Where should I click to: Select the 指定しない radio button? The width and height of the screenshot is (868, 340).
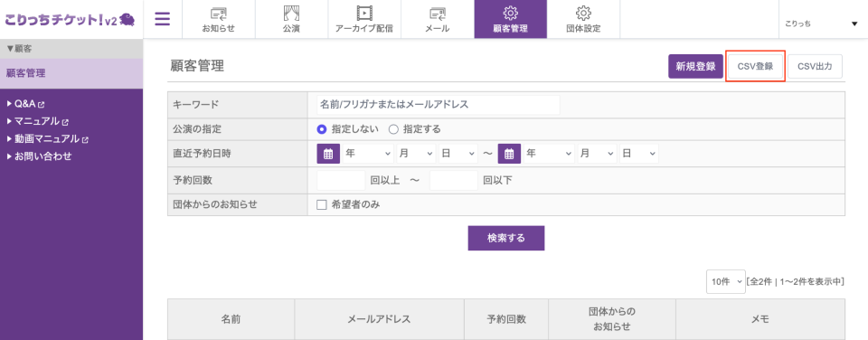click(321, 129)
